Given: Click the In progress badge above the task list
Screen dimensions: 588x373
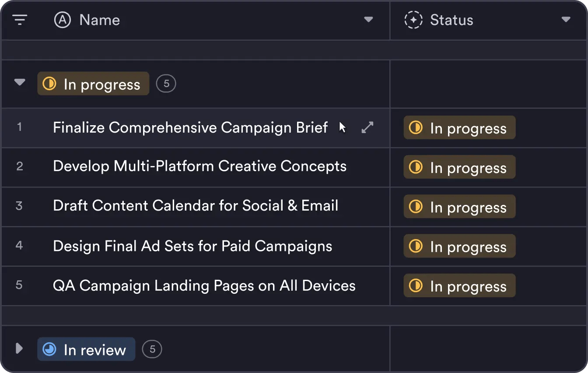Looking at the screenshot, I should click(x=93, y=84).
